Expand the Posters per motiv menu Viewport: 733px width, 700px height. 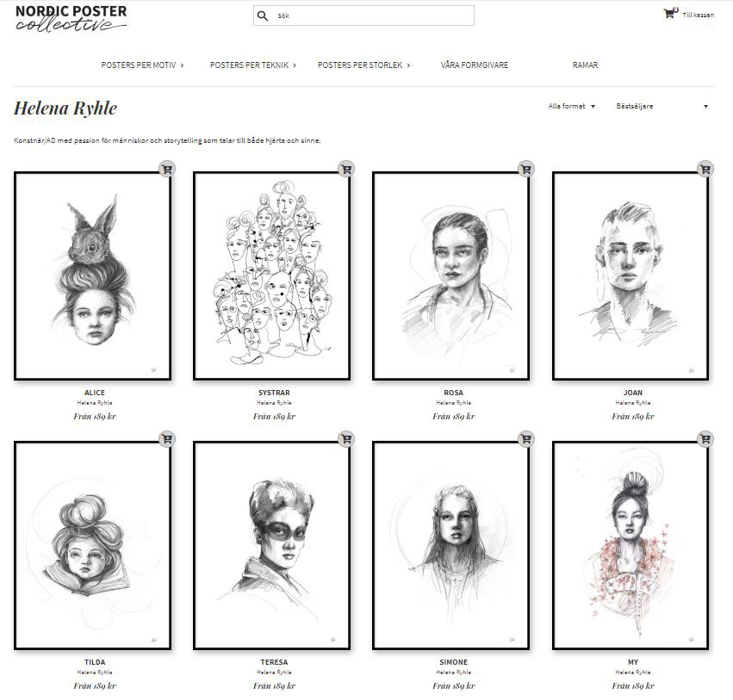142,65
